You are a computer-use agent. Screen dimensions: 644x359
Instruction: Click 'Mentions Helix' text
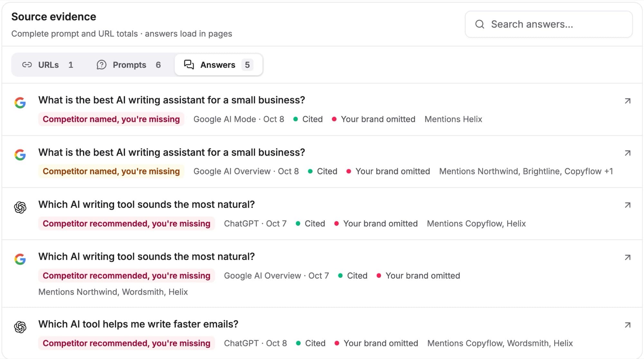(453, 119)
